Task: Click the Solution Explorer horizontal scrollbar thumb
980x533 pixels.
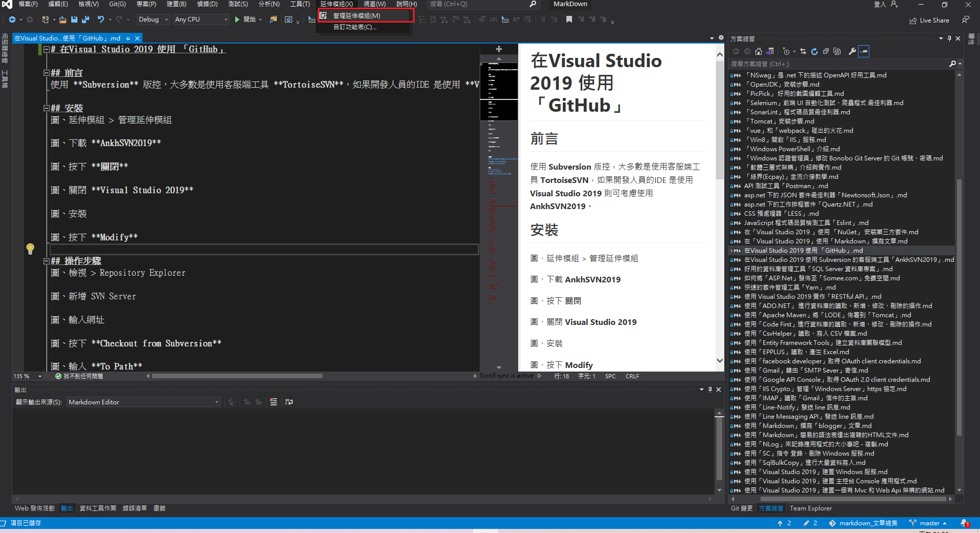Action: (854, 499)
